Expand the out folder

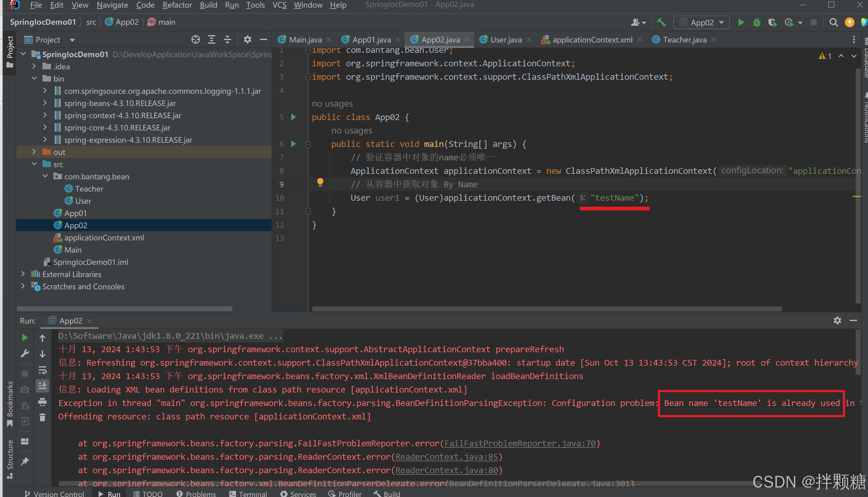pyautogui.click(x=34, y=152)
